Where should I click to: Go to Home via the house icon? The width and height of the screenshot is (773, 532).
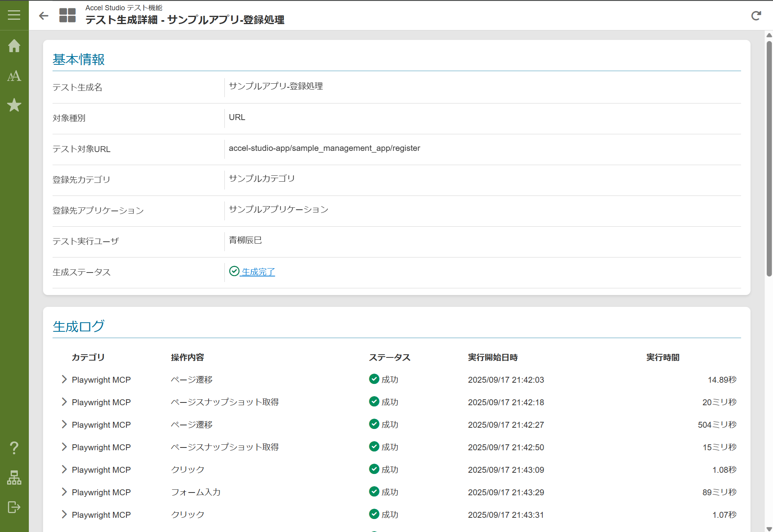pos(14,46)
